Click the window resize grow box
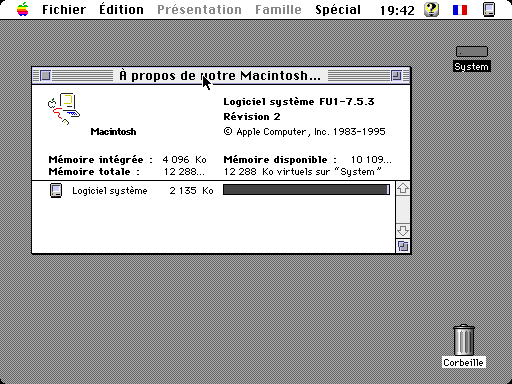 click(x=403, y=246)
